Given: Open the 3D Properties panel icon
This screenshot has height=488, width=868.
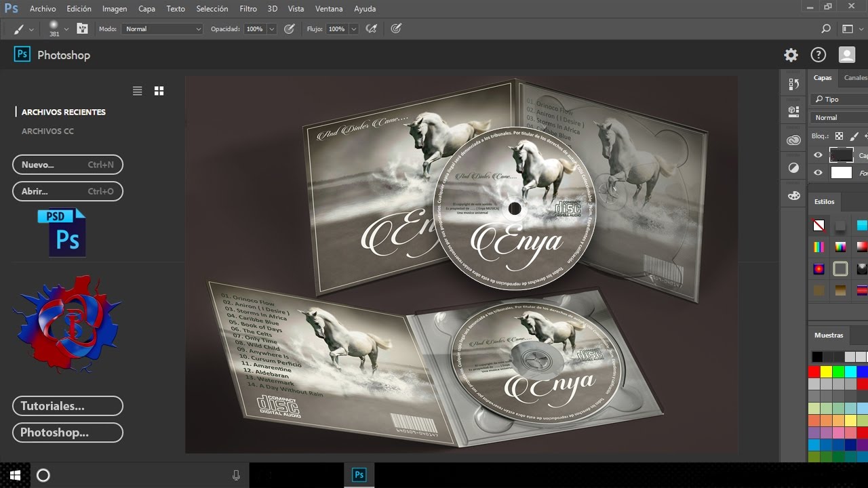Looking at the screenshot, I should coord(793,110).
